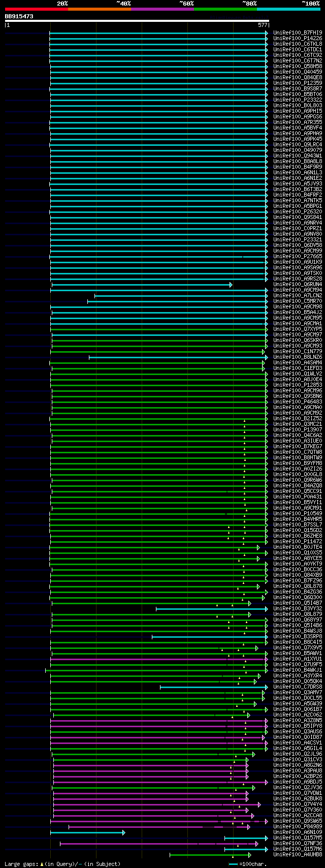Select the UniRef100_Q3MC21 label

coord(298,424)
